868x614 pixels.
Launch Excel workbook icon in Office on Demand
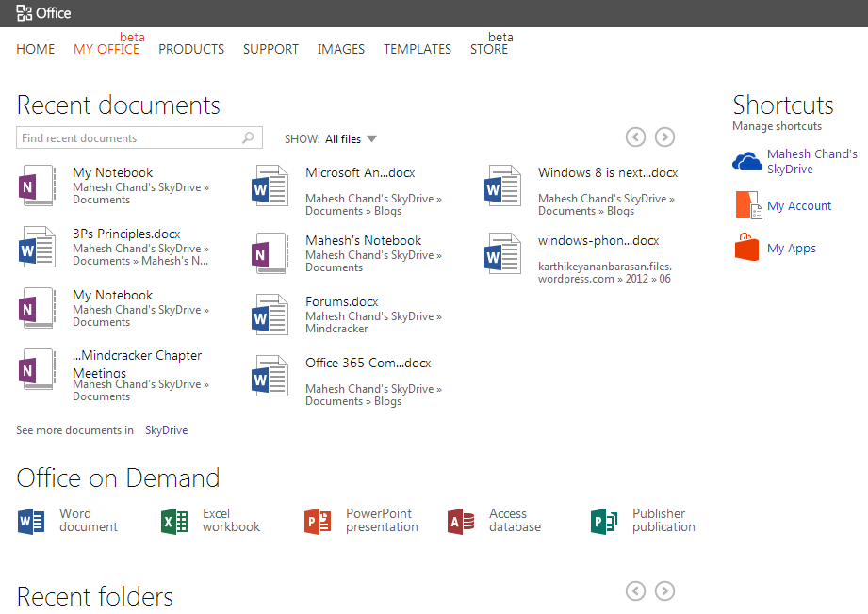tap(174, 521)
